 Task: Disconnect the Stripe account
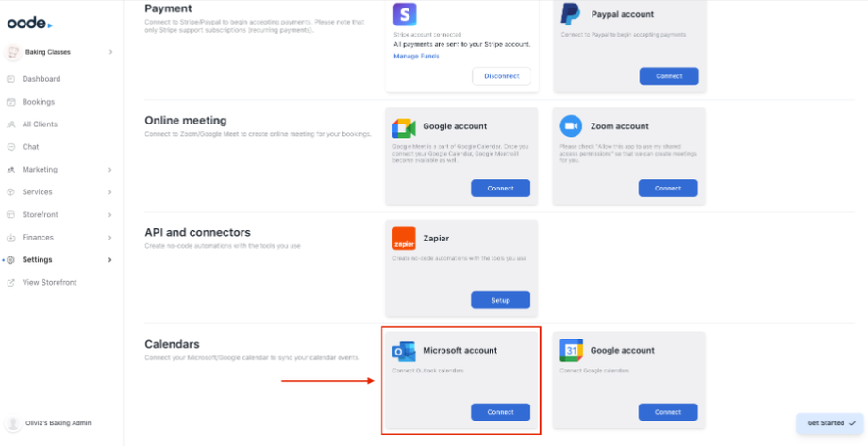(501, 76)
